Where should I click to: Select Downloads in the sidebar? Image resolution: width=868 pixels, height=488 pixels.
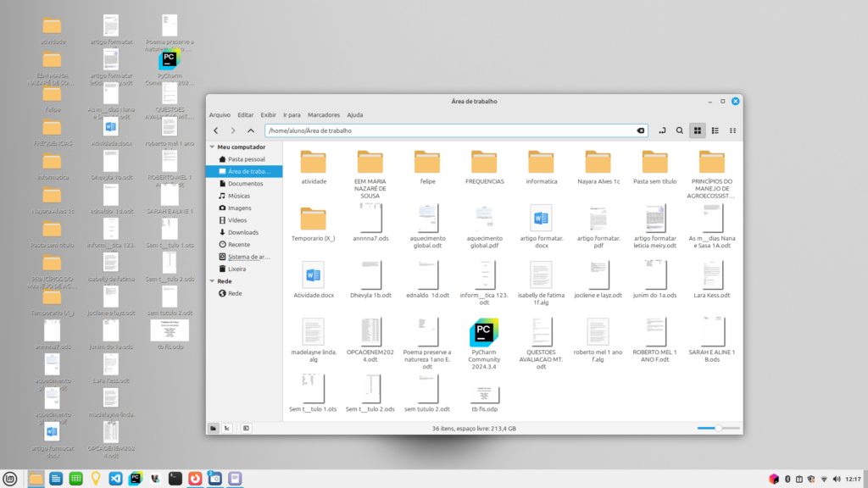coord(242,232)
